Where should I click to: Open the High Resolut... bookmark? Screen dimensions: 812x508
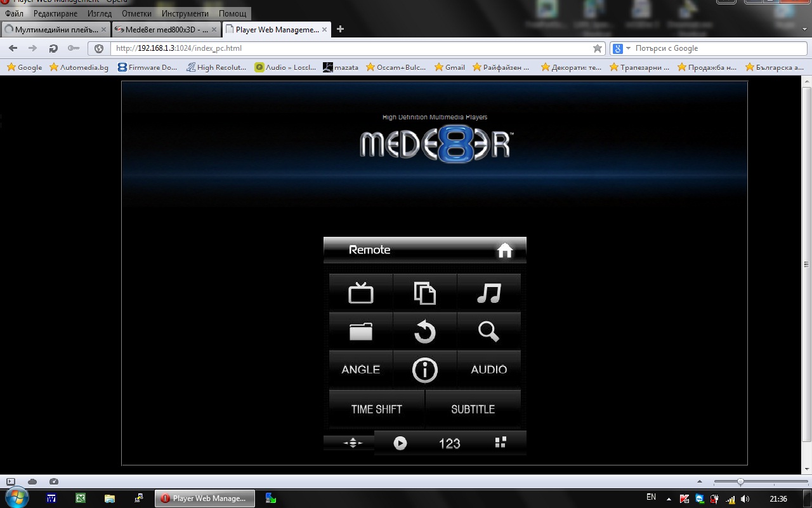pyautogui.click(x=216, y=67)
